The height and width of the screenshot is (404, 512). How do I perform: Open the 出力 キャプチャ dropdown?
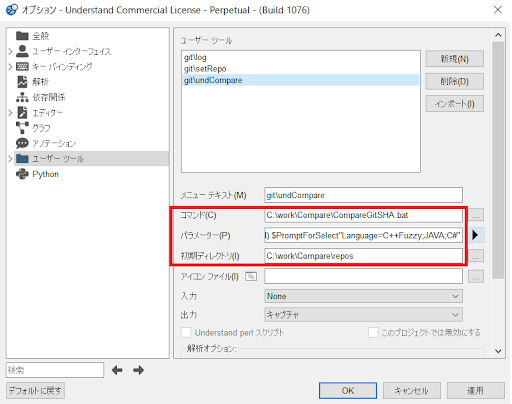tap(363, 314)
